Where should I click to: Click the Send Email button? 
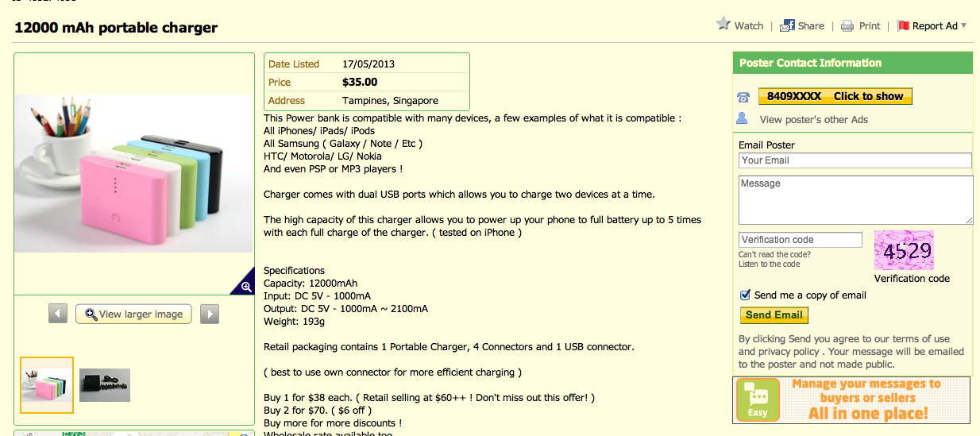click(x=774, y=315)
